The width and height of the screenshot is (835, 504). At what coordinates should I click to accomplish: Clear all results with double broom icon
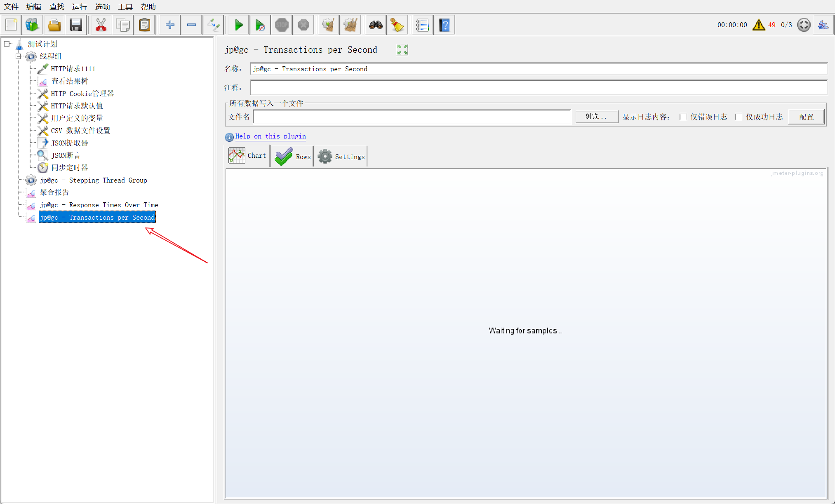pos(350,25)
